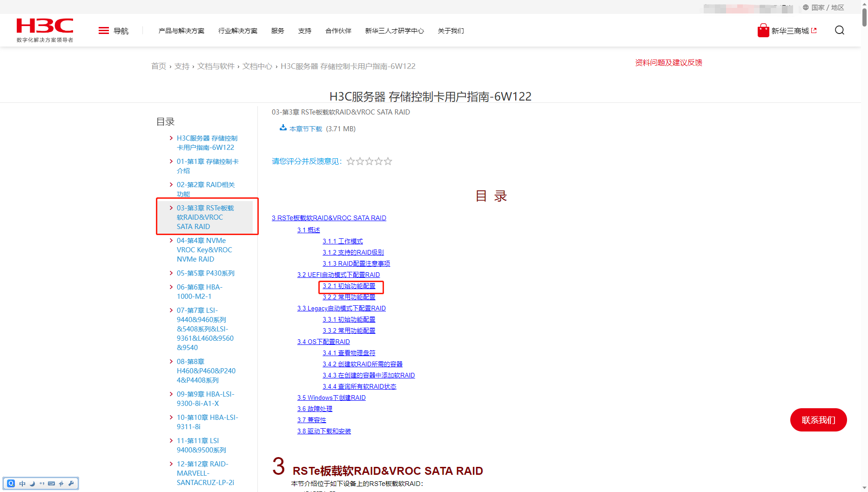This screenshot has width=868, height=492.
Task: Expand the 03-第3章 RSTe板载软RAID chevron
Action: (171, 208)
